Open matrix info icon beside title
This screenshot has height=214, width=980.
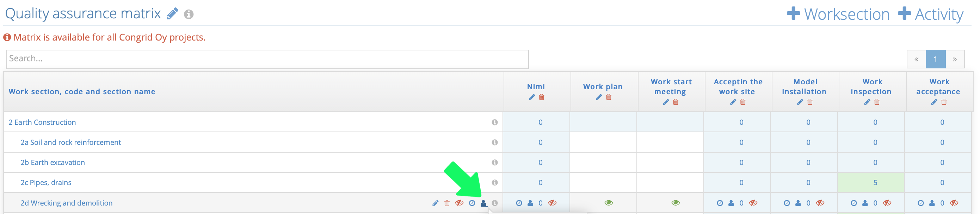pos(189,14)
